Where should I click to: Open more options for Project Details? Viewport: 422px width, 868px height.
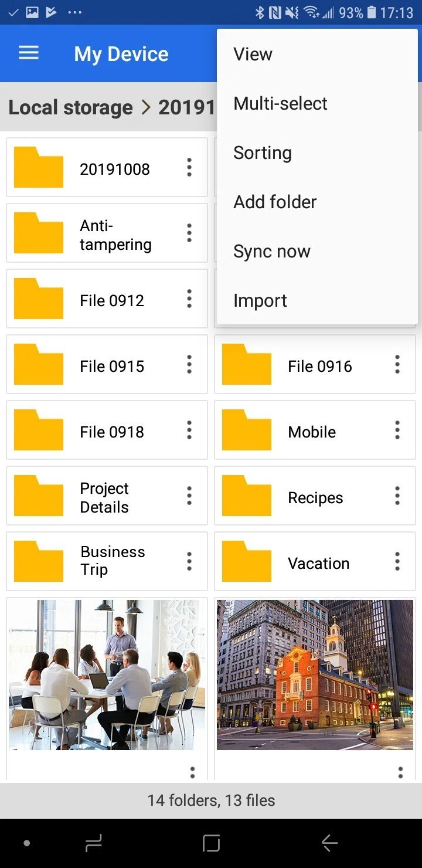(189, 496)
